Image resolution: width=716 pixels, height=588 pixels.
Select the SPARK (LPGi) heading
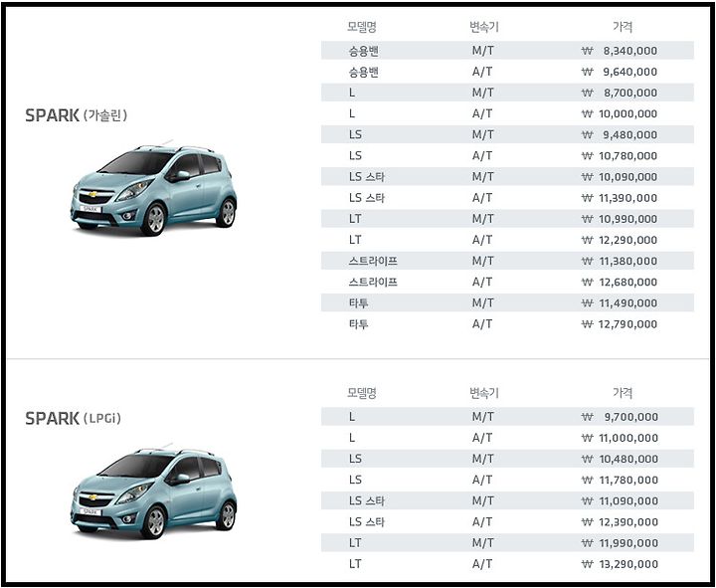coord(73,418)
